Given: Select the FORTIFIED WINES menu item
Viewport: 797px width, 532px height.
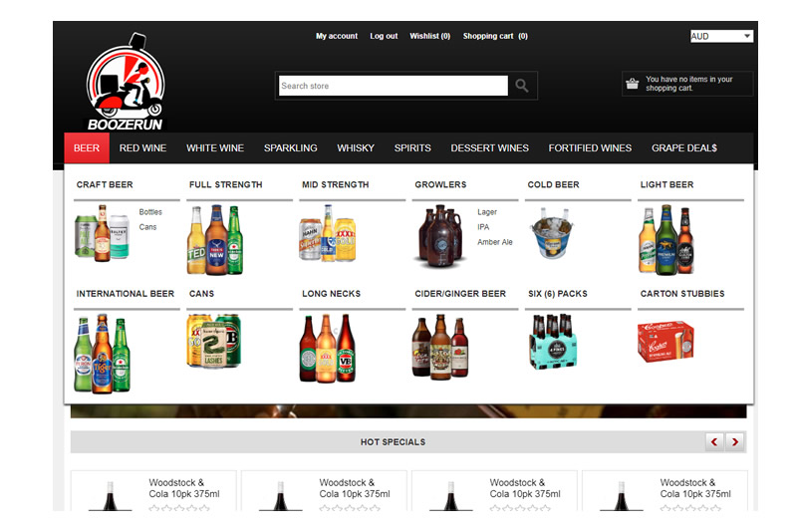Looking at the screenshot, I should 590,147.
